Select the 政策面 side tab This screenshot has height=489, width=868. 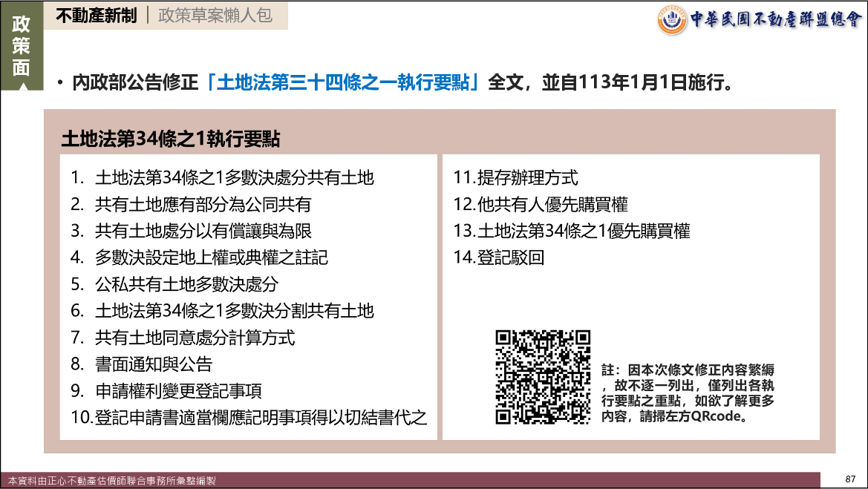[x=22, y=46]
